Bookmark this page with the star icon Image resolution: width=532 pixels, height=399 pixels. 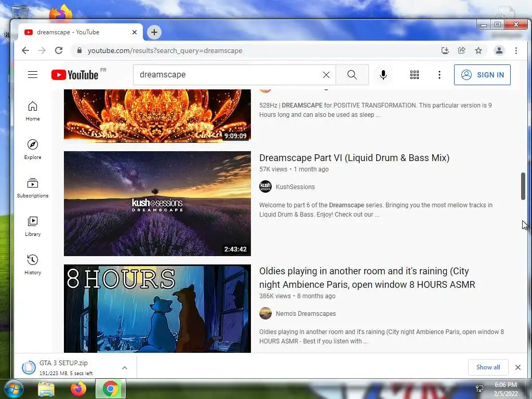(478, 50)
